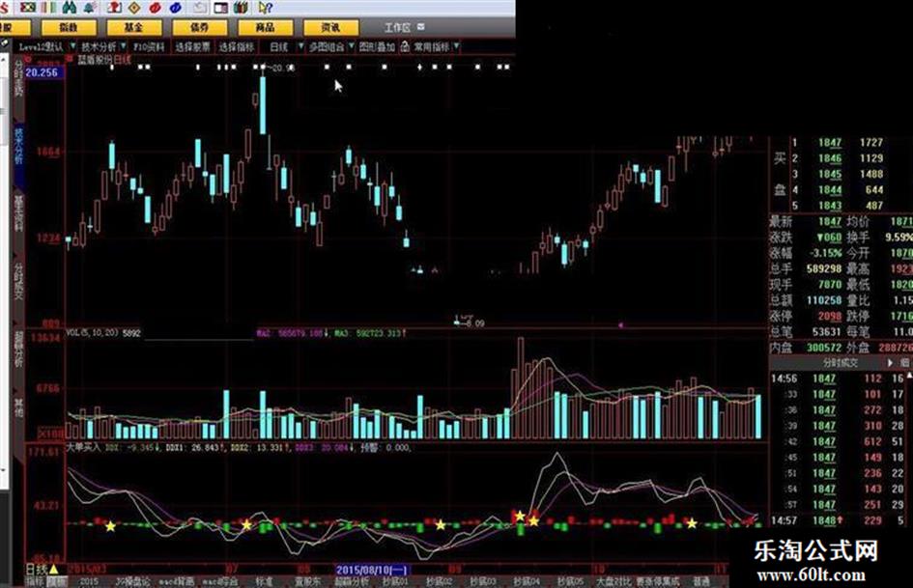The height and width of the screenshot is (588, 913).
Task: Switch to the 大盘对比 bottom tab
Action: point(613,581)
